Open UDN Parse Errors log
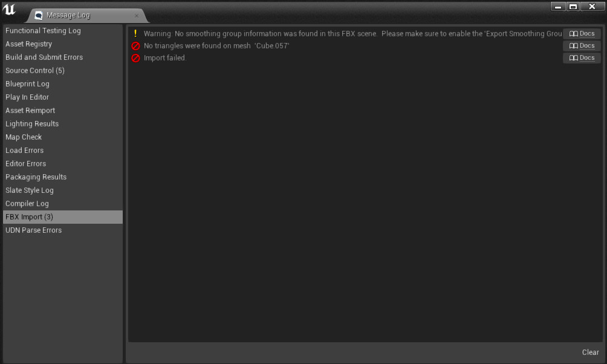 coord(63,230)
